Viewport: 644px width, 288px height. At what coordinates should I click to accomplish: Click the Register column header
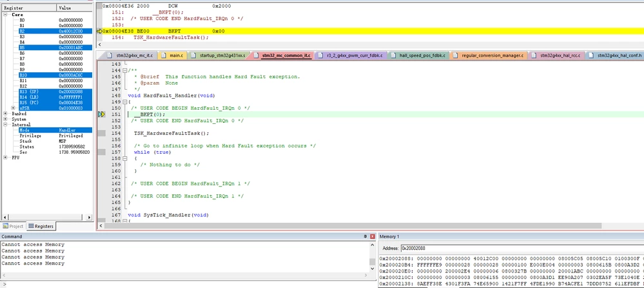pos(28,8)
